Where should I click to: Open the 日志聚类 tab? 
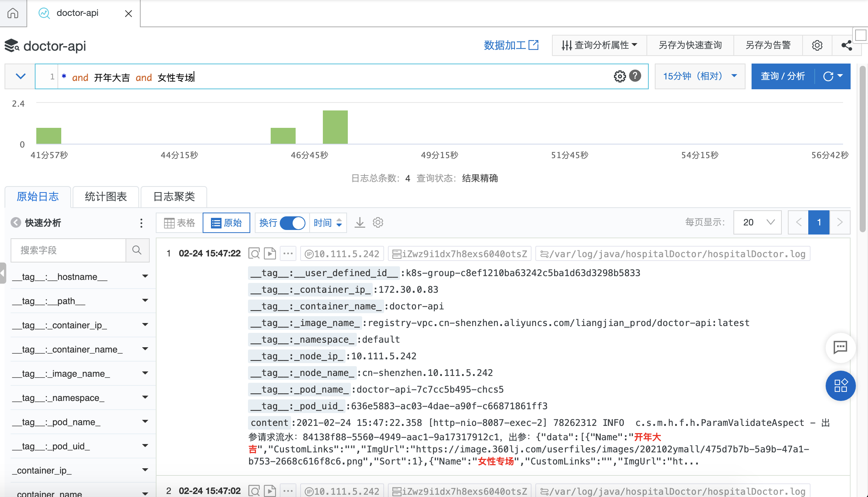174,197
